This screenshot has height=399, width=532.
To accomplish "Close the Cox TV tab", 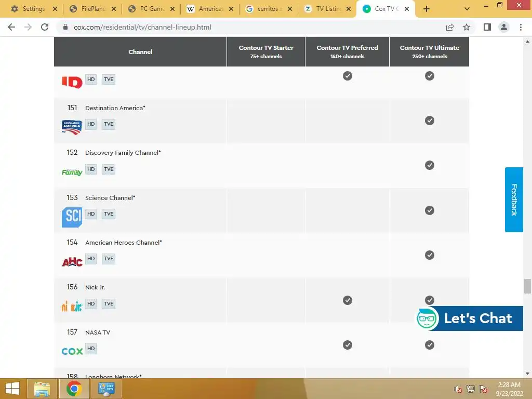I will [x=407, y=9].
